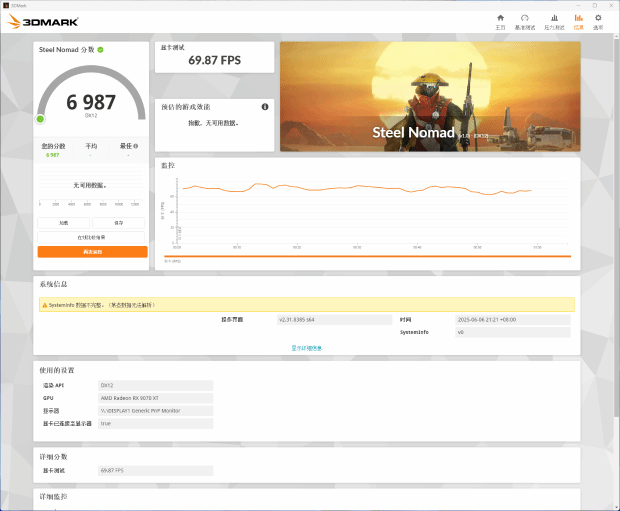Viewport: 620px width, 511px height.
Task: Click the System Information (系统信息) heading
Action: click(x=53, y=284)
